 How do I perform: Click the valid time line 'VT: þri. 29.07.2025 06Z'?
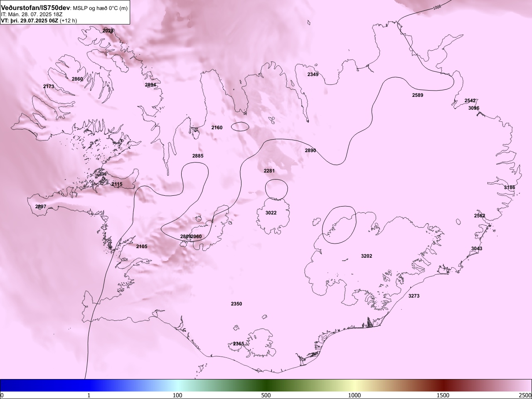pyautogui.click(x=30, y=20)
